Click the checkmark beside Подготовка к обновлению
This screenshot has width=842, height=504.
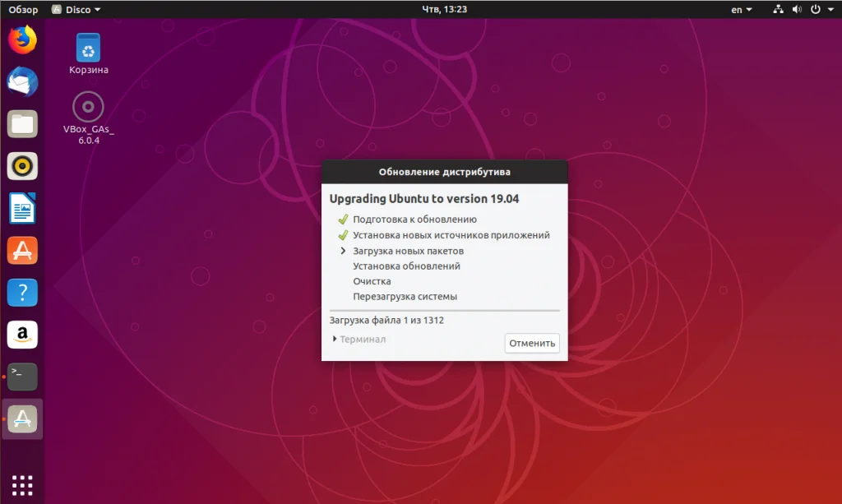click(343, 219)
